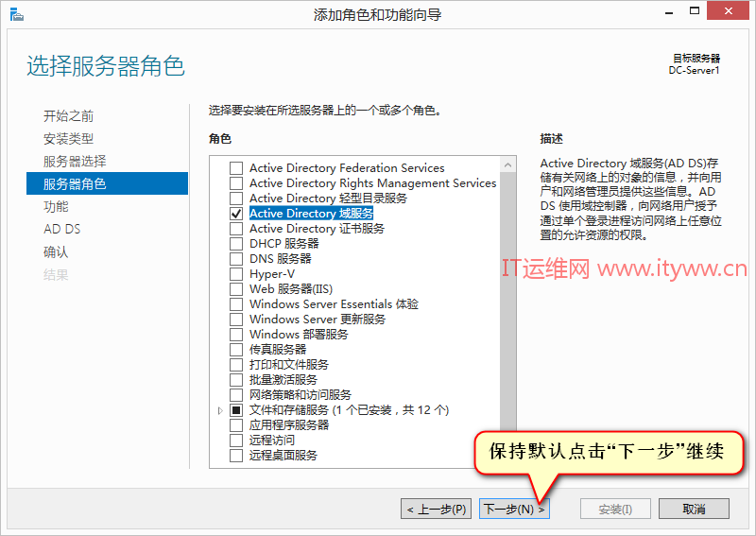Check DNS 服务器 role
Image resolution: width=756 pixels, height=536 pixels.
click(x=236, y=259)
